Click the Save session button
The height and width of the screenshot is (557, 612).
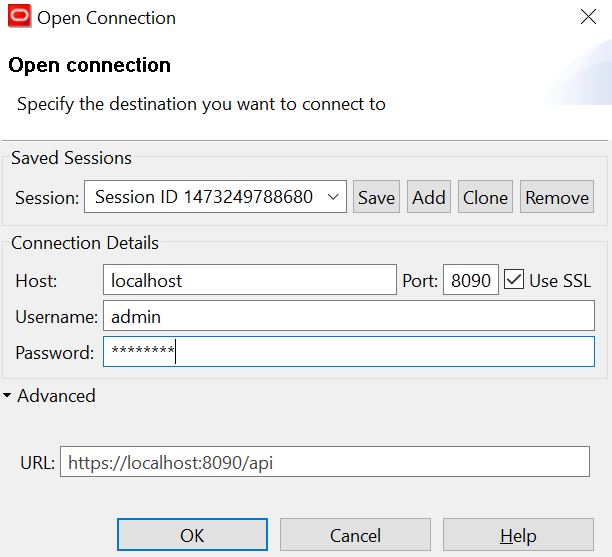[x=376, y=197]
